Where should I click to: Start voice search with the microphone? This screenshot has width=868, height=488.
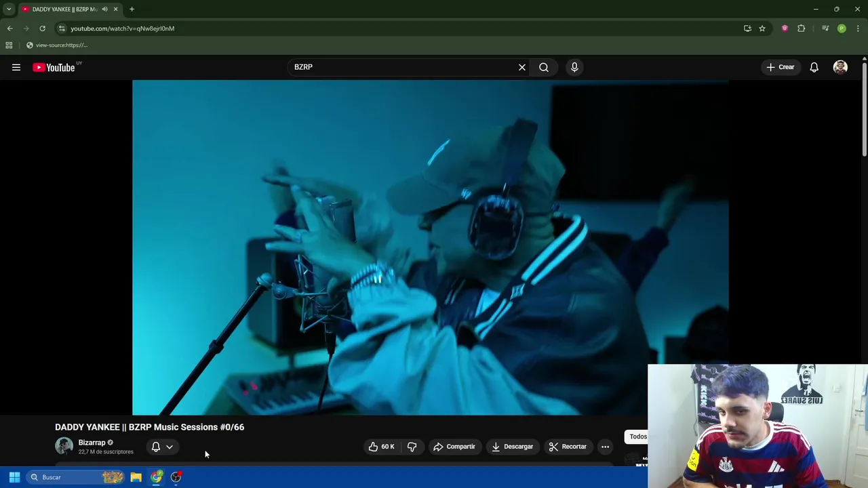pos(574,67)
